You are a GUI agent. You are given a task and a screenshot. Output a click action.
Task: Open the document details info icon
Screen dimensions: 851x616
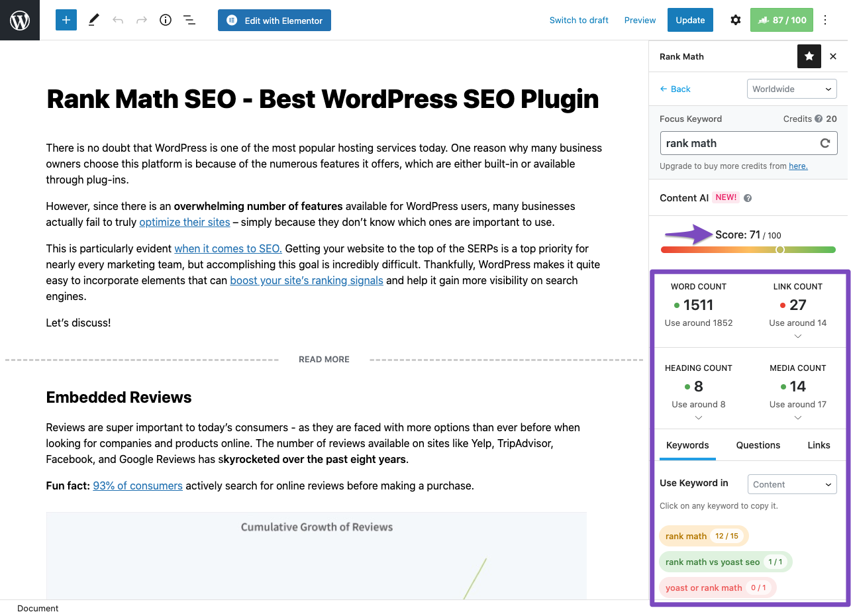click(166, 20)
